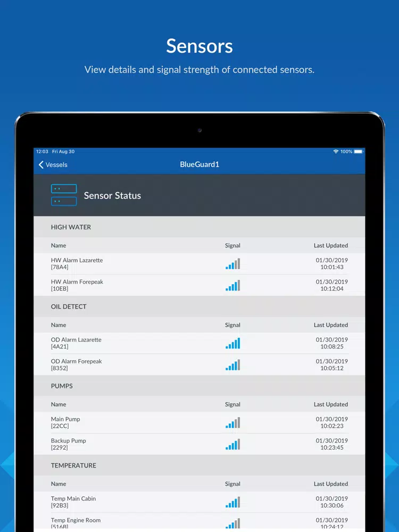Click timestamp 01/30/2019 10:23:45
The width and height of the screenshot is (399, 532).
[x=332, y=444]
